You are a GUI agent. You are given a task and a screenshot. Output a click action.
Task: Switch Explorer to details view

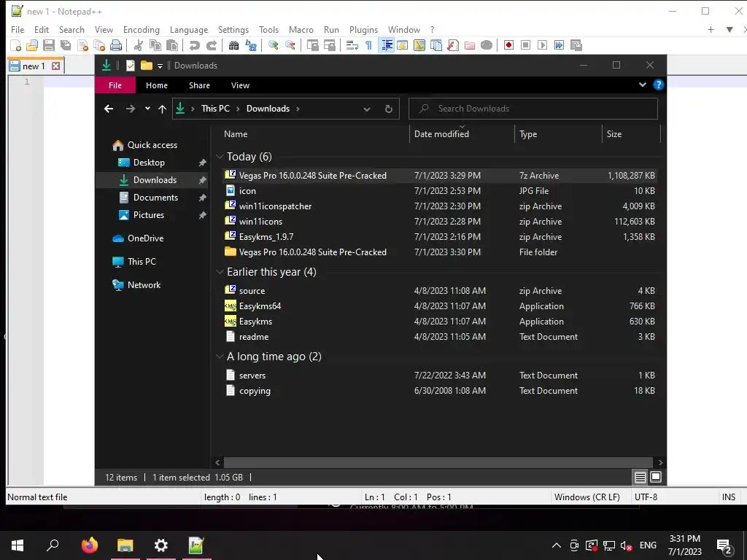click(x=640, y=477)
